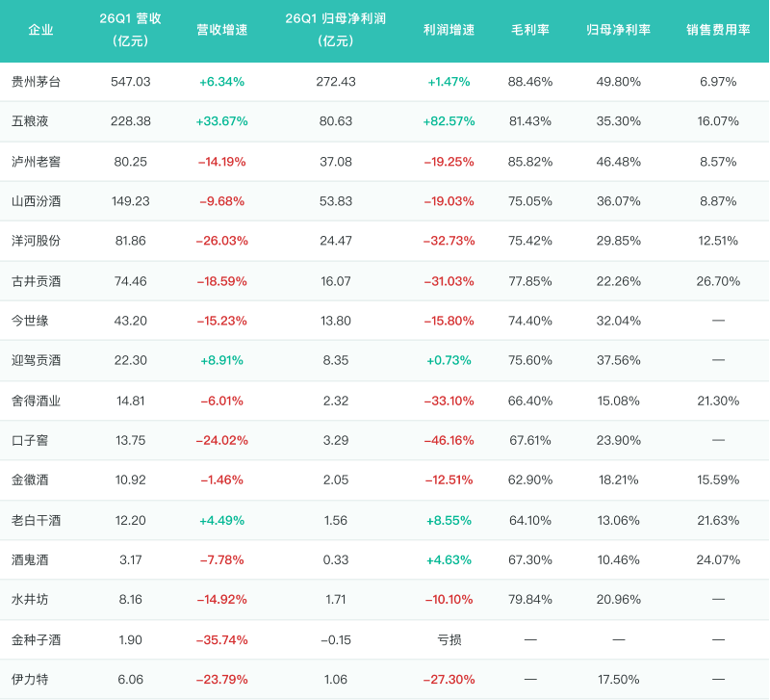Click the 149.23 revenue value
The height and width of the screenshot is (700, 770).
(x=131, y=201)
